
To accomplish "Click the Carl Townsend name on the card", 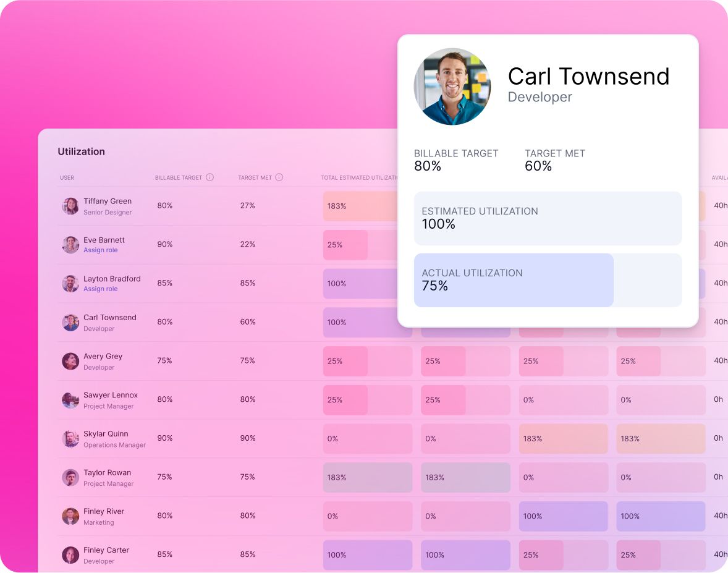I will 588,77.
